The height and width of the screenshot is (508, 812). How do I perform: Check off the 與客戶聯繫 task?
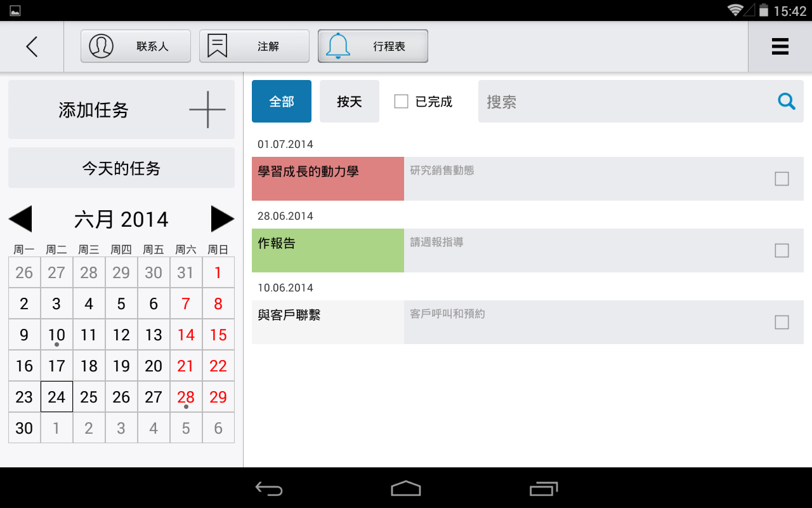coord(782,322)
